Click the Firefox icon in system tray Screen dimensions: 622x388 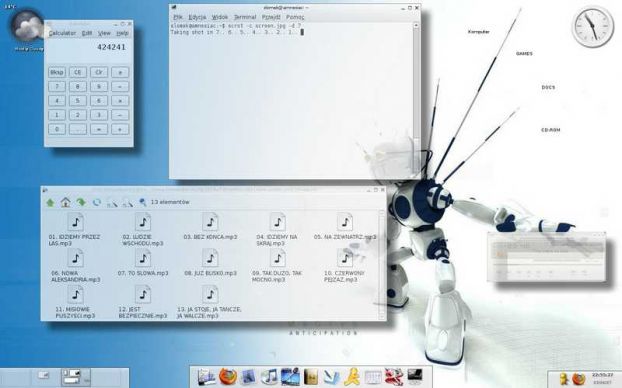pyautogui.click(x=579, y=378)
